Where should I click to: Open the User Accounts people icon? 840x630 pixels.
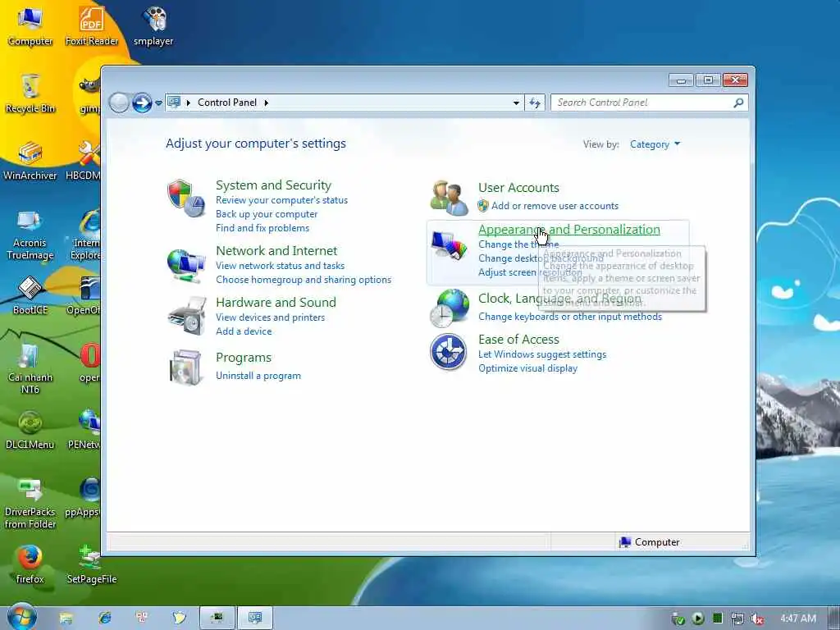coord(449,198)
